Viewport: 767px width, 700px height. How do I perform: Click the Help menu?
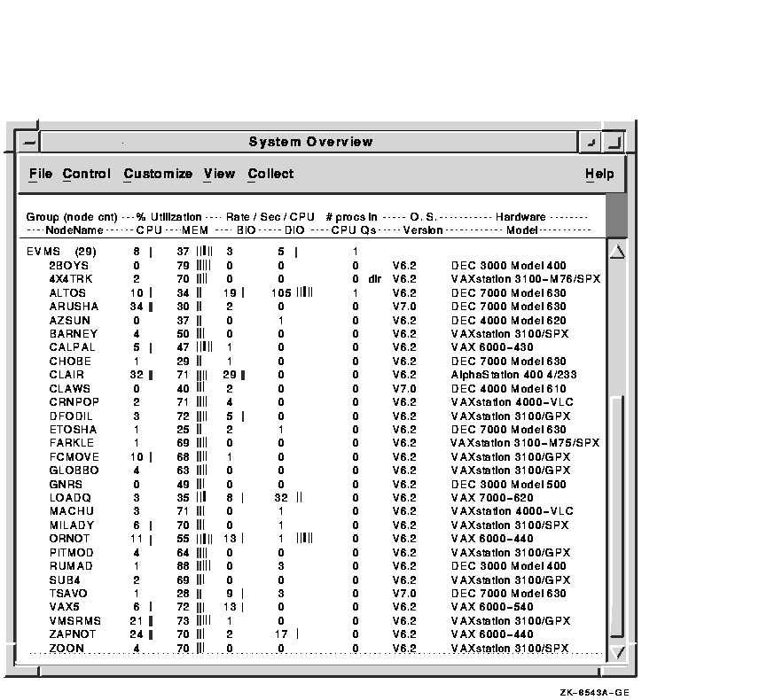point(599,175)
